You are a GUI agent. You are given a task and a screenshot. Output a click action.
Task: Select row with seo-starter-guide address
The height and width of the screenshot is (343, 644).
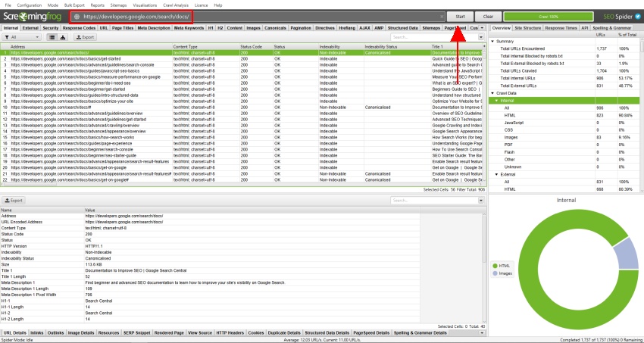[x=242, y=155]
